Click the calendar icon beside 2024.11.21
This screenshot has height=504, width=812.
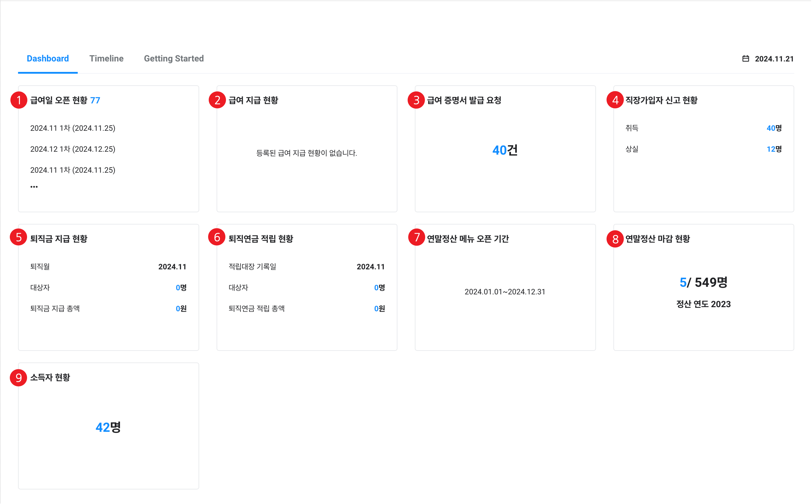click(746, 59)
